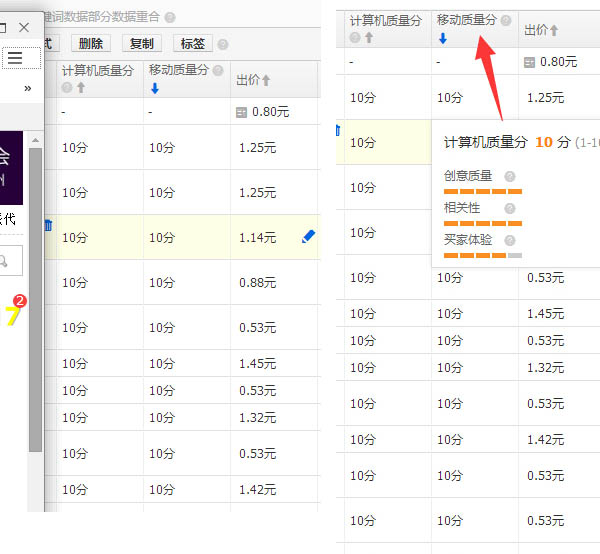600x554 pixels.
Task: Edit the 1.14元 bid with the pencil icon
Action: click(x=308, y=237)
